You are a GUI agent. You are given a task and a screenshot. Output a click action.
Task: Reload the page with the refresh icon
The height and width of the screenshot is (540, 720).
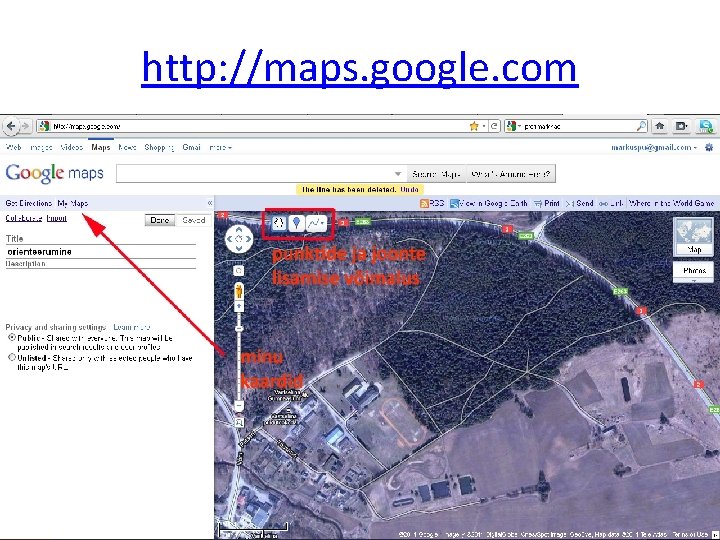(x=494, y=126)
